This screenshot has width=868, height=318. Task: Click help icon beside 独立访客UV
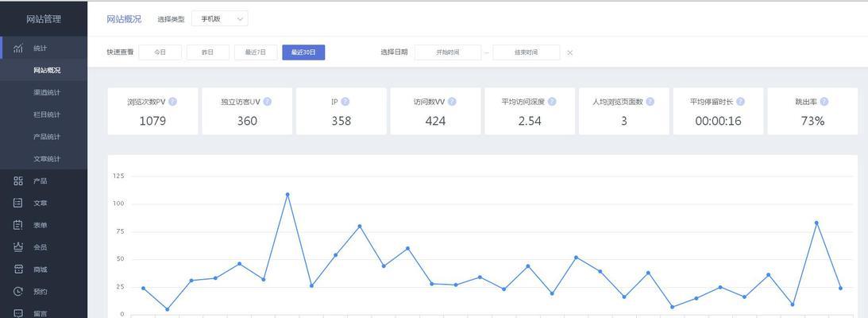pos(268,102)
